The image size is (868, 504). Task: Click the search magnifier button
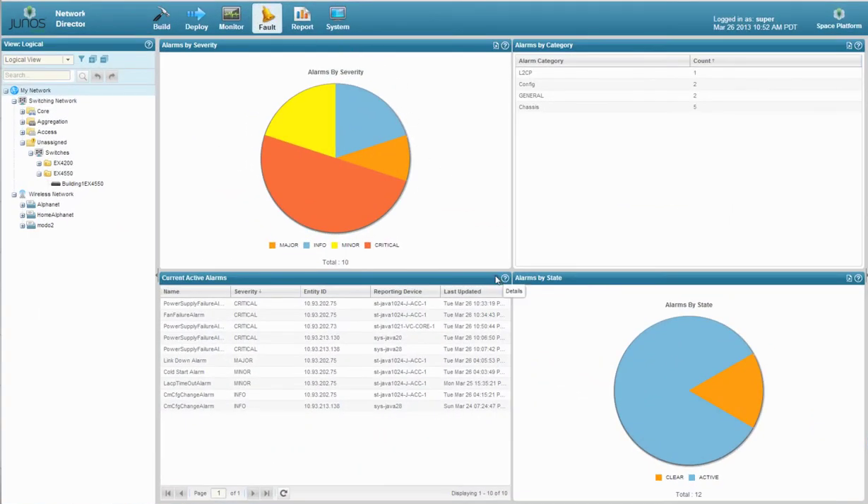tap(83, 76)
